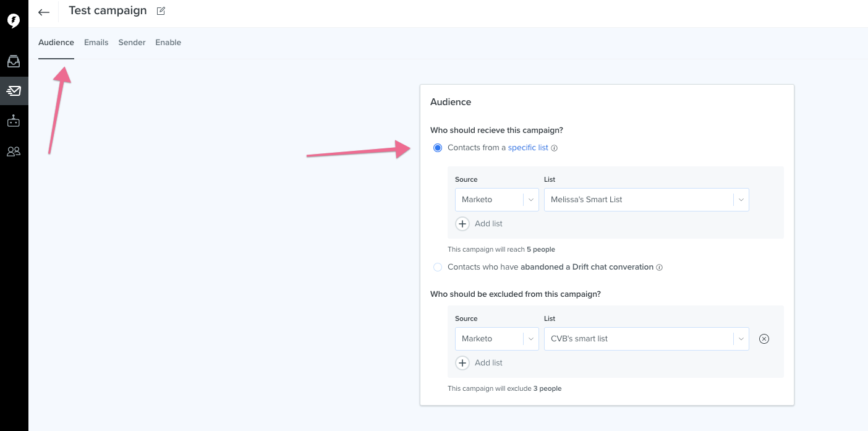Image resolution: width=868 pixels, height=431 pixels.
Task: Click 'Who should be excluded from this campaign?' text
Action: (x=516, y=294)
